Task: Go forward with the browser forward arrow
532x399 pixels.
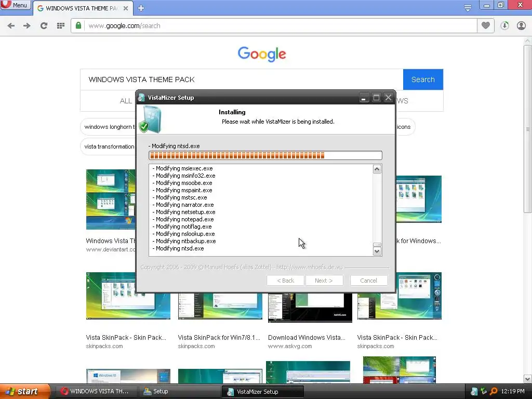Action: [27, 26]
